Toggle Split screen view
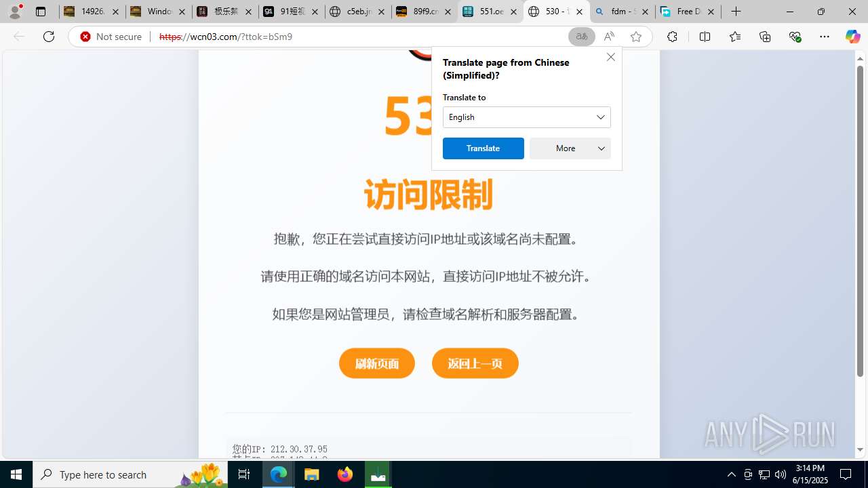 pyautogui.click(x=705, y=37)
